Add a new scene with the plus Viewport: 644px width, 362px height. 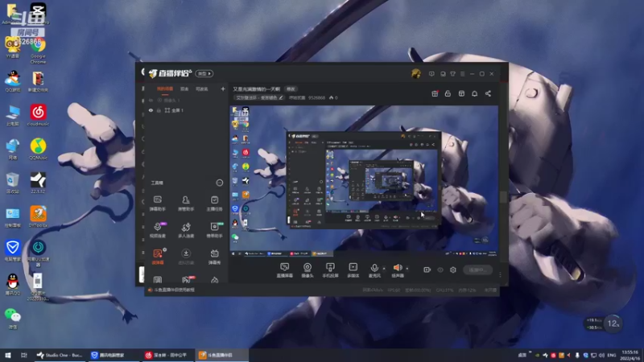(223, 89)
